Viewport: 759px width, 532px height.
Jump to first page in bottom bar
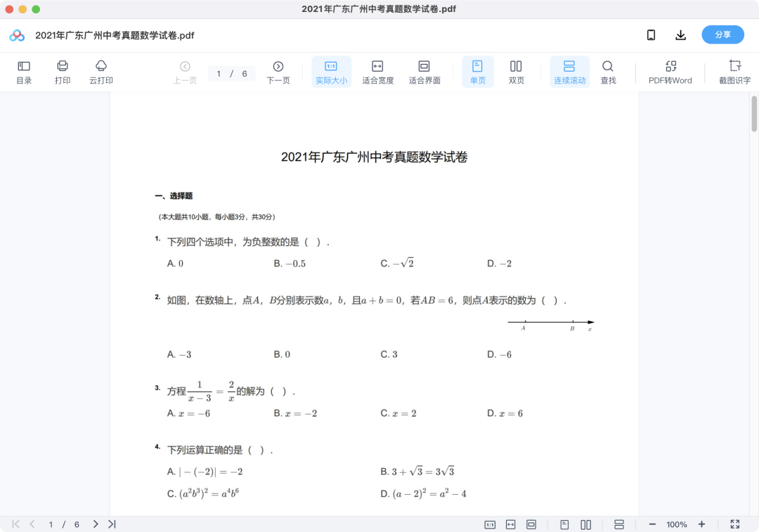pos(16,524)
